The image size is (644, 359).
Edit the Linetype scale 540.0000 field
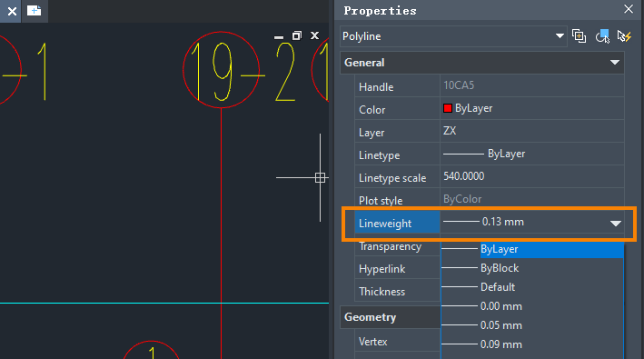pyautogui.click(x=532, y=176)
